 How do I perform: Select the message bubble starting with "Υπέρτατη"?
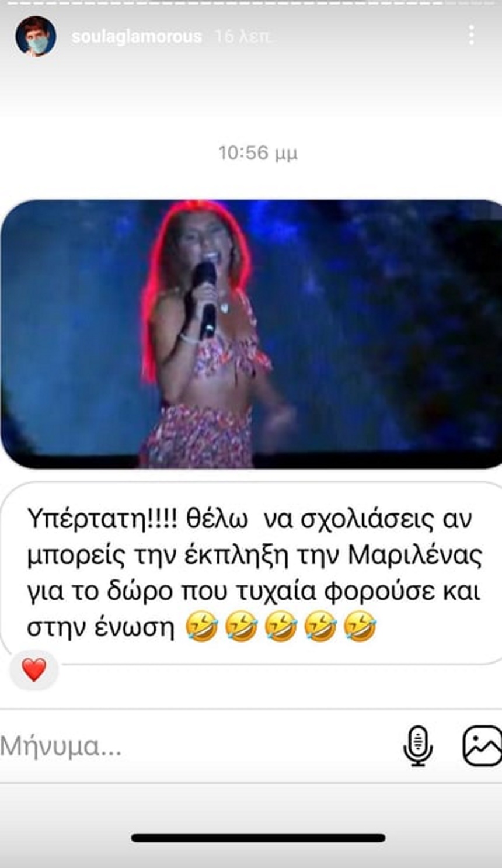tap(251, 572)
